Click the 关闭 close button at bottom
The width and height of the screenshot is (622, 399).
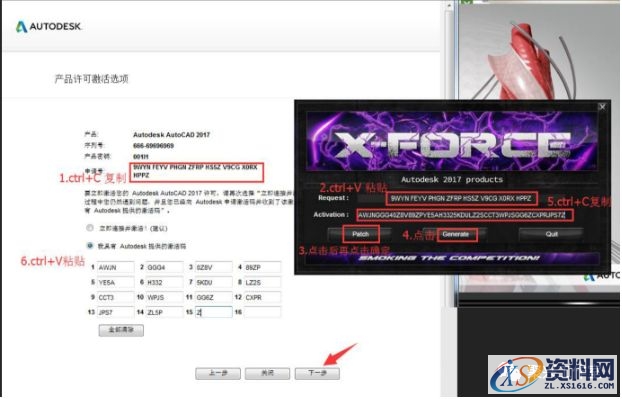pos(267,373)
